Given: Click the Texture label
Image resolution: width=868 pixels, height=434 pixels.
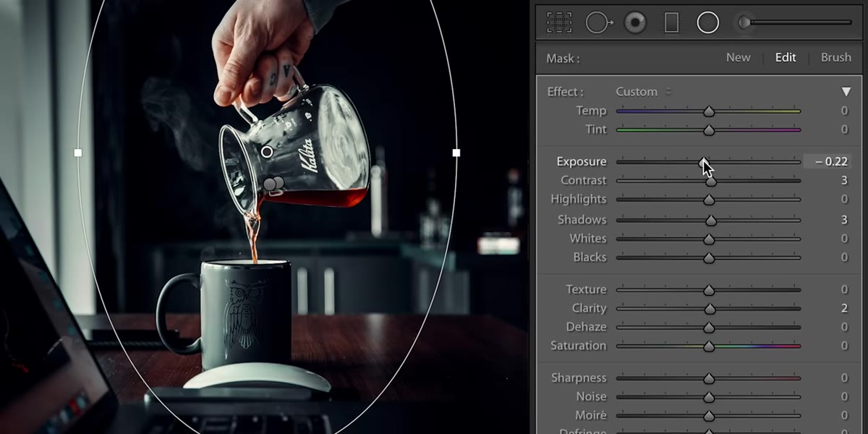Looking at the screenshot, I should pyautogui.click(x=586, y=289).
